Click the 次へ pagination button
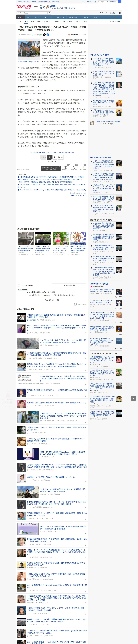The width and height of the screenshot is (138, 644). (x=61, y=157)
